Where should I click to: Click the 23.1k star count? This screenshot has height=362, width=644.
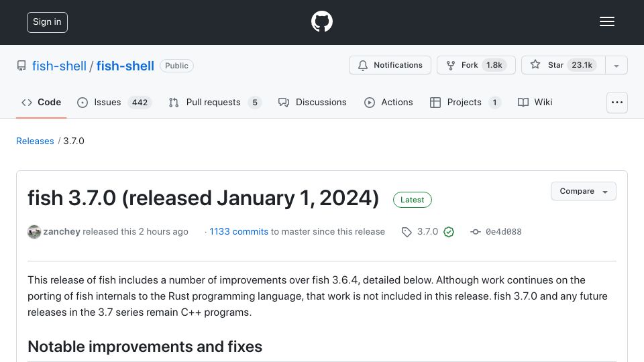point(582,65)
